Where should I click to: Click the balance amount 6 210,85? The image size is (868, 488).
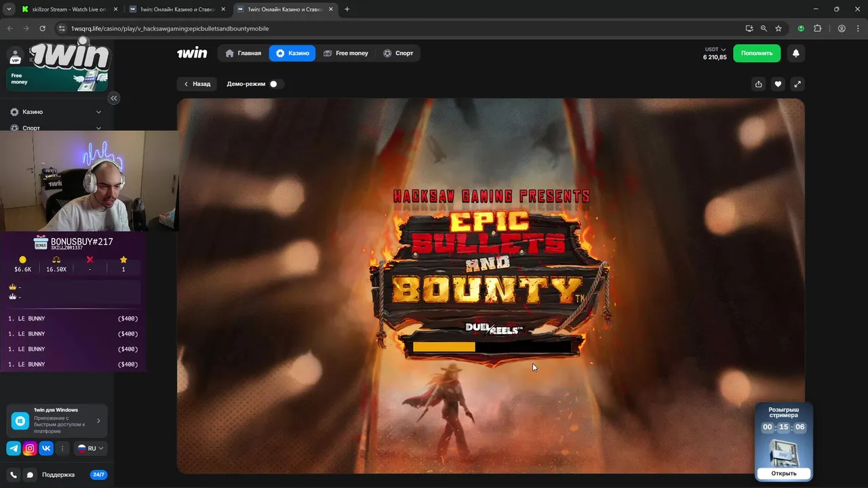coord(715,58)
